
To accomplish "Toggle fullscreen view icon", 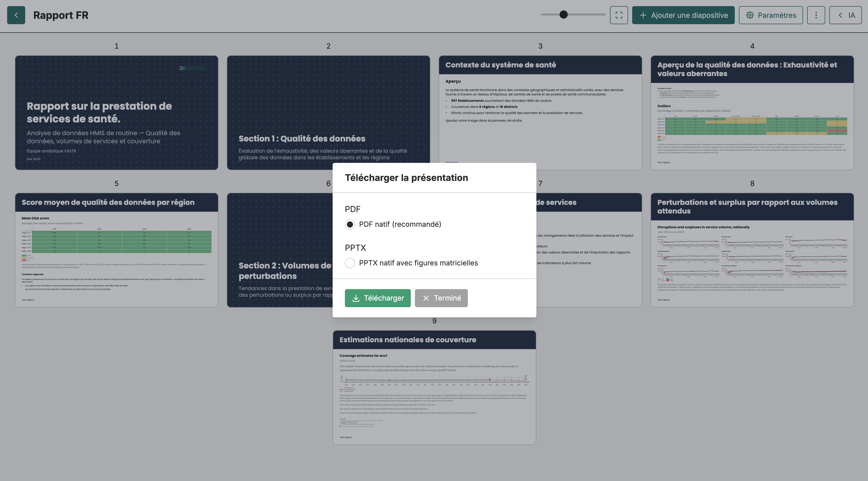I will point(619,15).
